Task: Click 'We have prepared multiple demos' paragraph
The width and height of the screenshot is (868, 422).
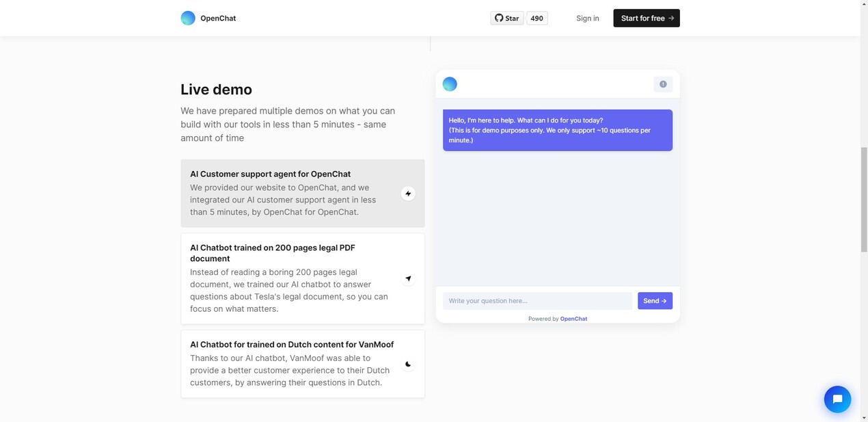Action: click(x=288, y=124)
